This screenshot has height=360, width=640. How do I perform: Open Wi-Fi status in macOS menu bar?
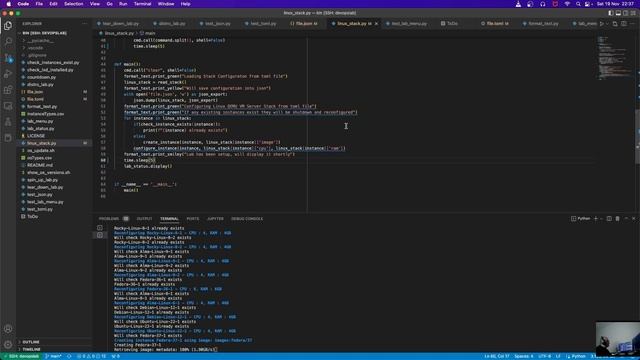tap(567, 4)
